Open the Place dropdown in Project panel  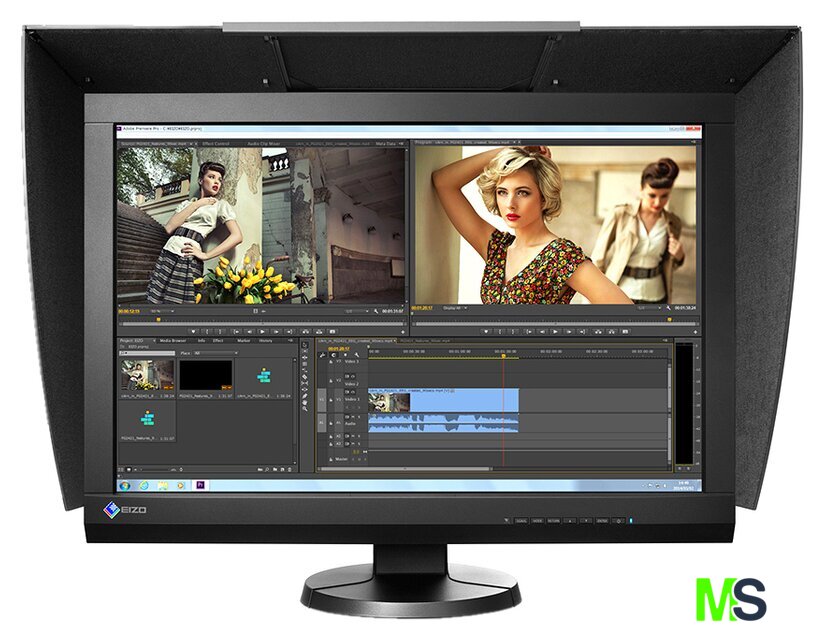[216, 353]
